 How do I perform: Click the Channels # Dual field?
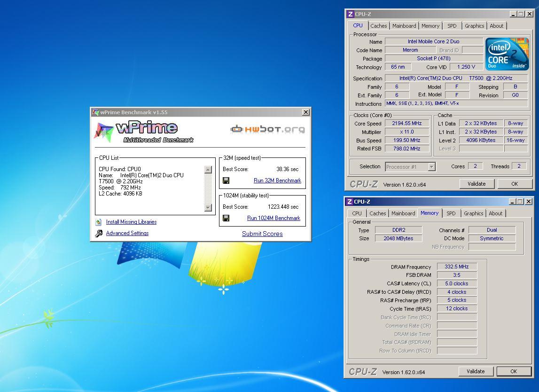tap(492, 230)
